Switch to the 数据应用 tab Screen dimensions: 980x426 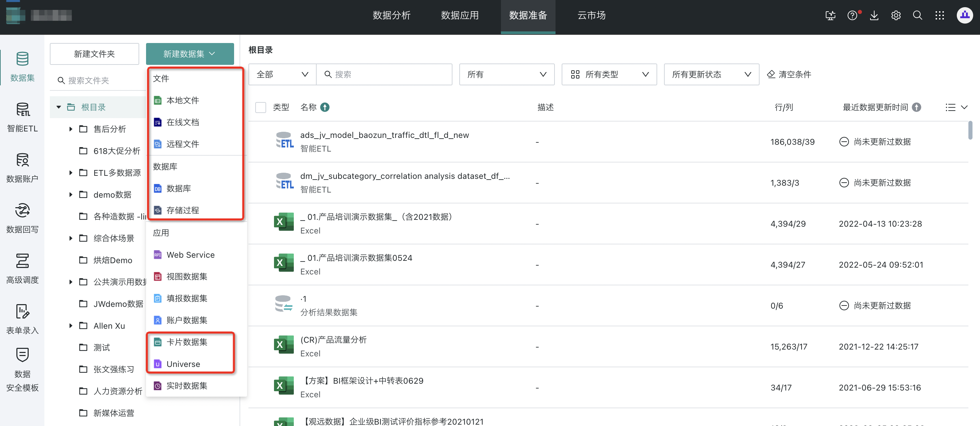pos(460,16)
